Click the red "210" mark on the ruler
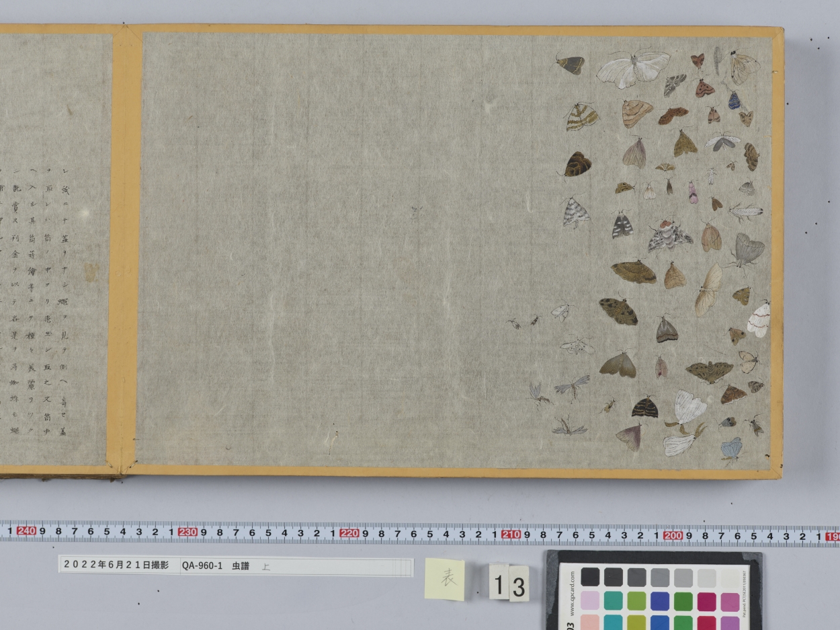 (511, 535)
